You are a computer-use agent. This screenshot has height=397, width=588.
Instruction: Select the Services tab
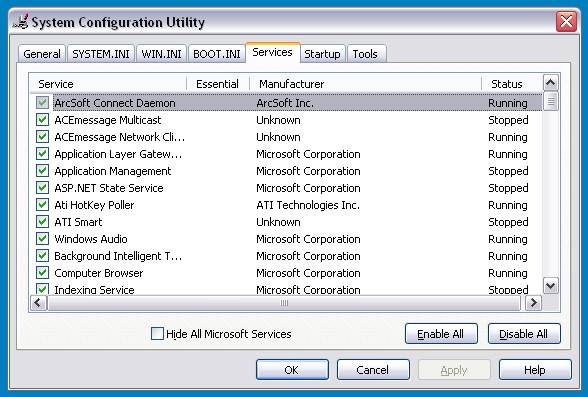tap(272, 52)
